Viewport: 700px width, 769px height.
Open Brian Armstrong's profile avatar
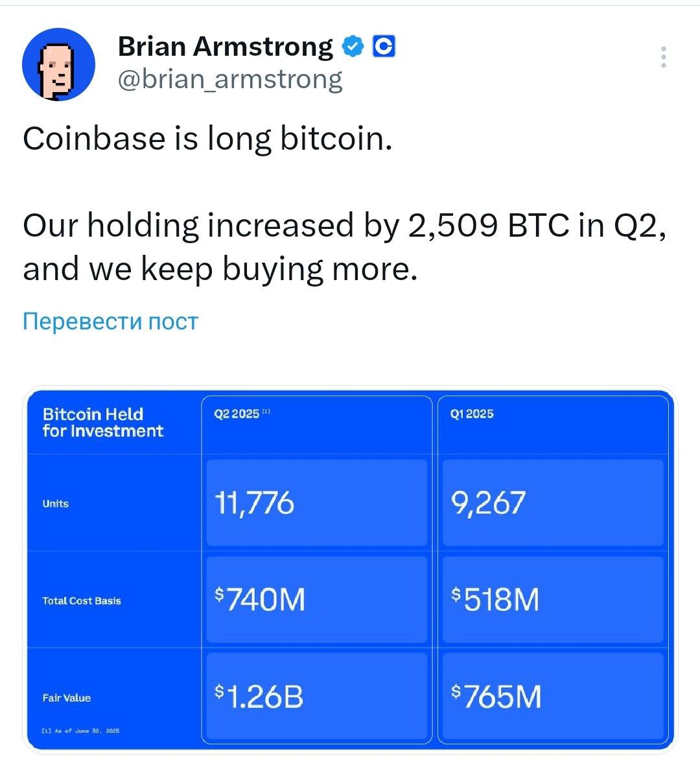59,65
